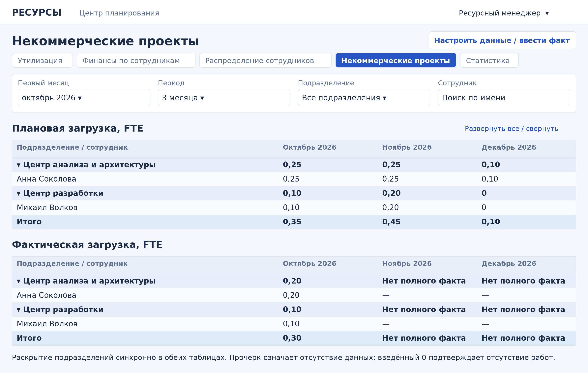Click Развернуть все / свернуть link
This screenshot has height=373, width=588.
pos(511,129)
